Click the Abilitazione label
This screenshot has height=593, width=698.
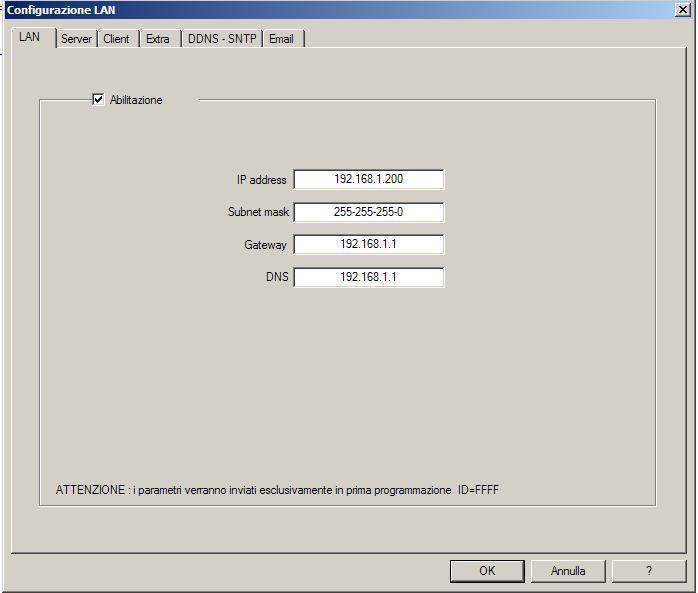click(x=136, y=100)
